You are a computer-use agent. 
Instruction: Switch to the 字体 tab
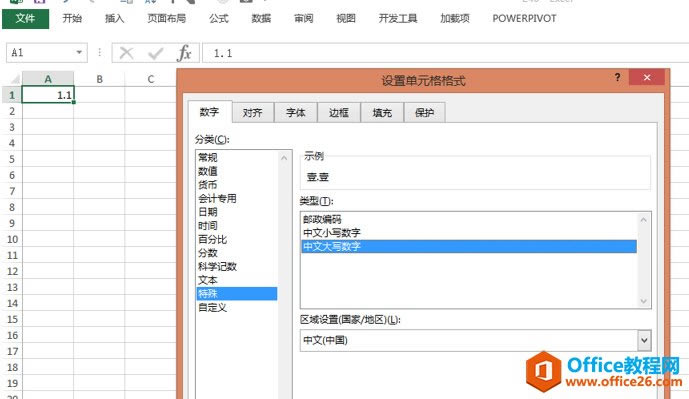coord(296,112)
